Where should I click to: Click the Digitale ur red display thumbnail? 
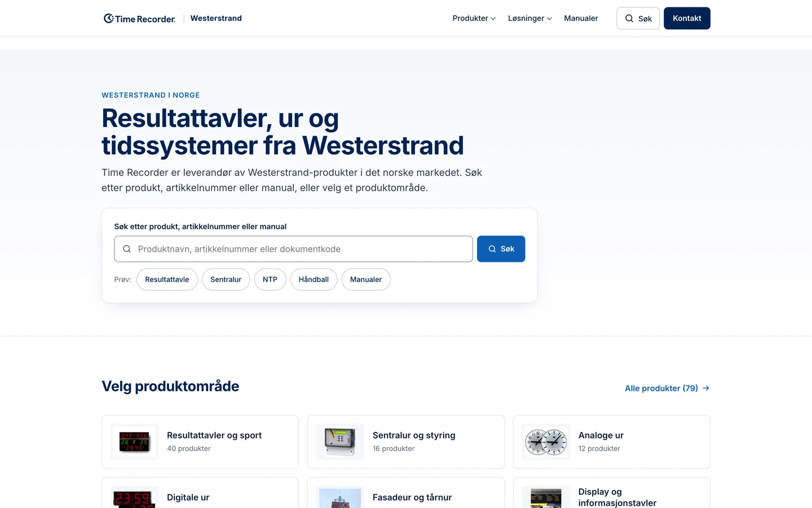(134, 497)
